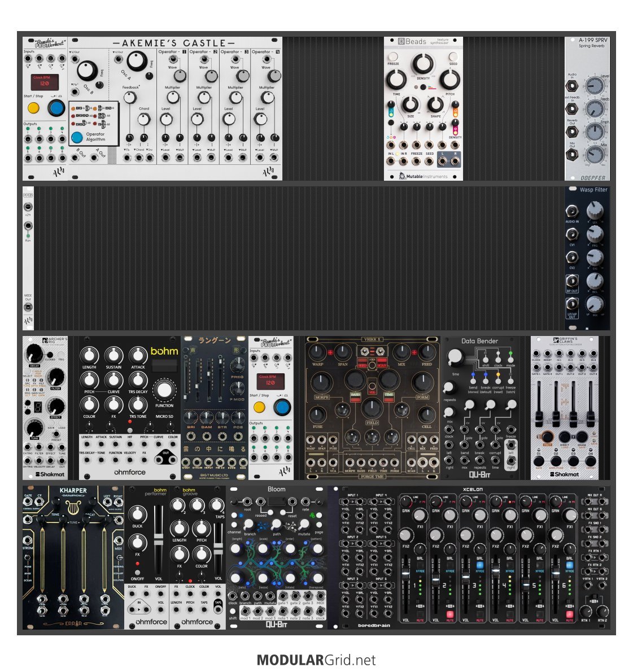Click the Shift button on Bloom
This screenshot has height=672, width=633.
[x=233, y=610]
